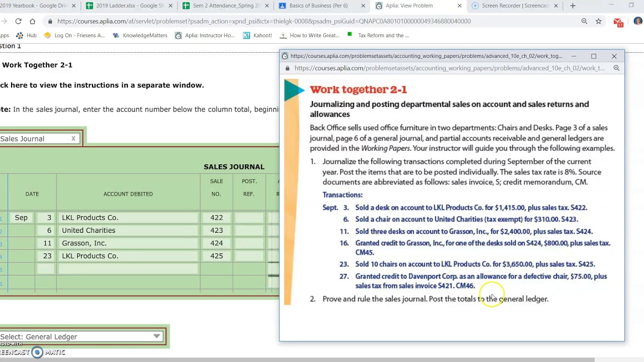Screen dimensions: 644x362
Task: Click the Transactions: label in popup
Action: click(342, 195)
